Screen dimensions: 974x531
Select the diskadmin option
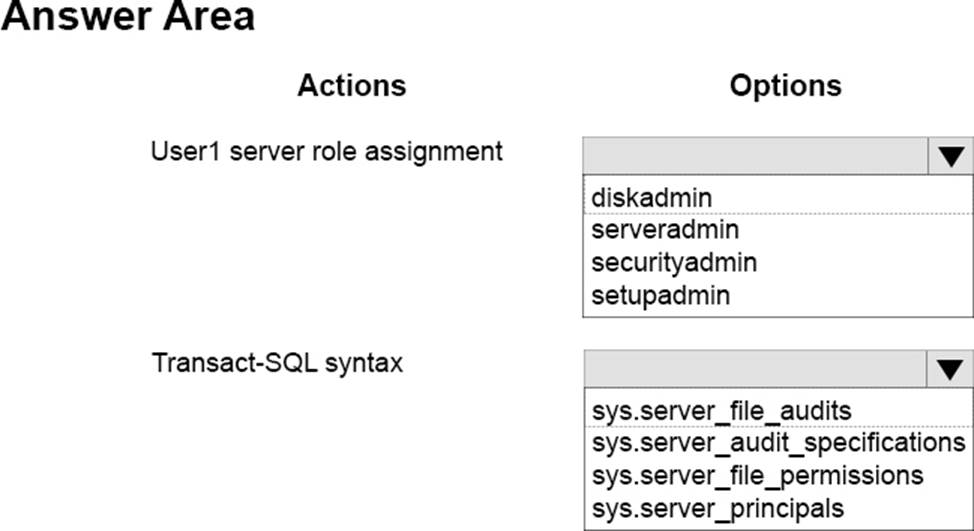point(652,198)
